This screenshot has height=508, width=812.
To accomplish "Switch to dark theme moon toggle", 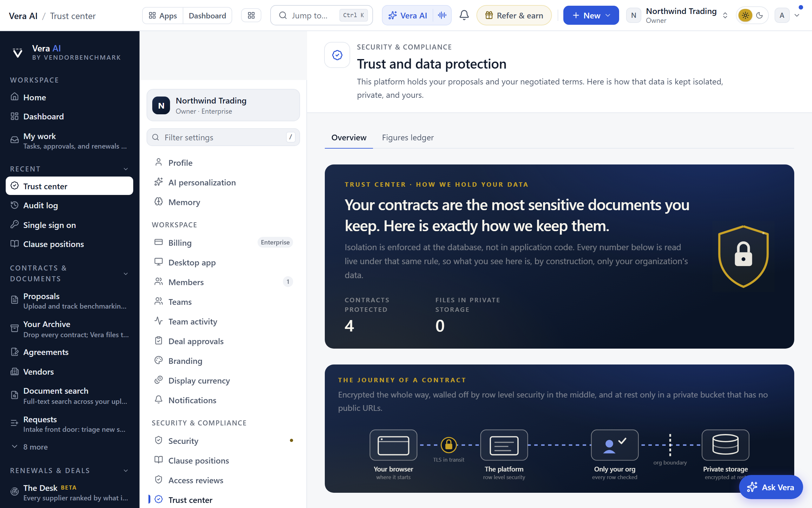I will [x=760, y=16].
